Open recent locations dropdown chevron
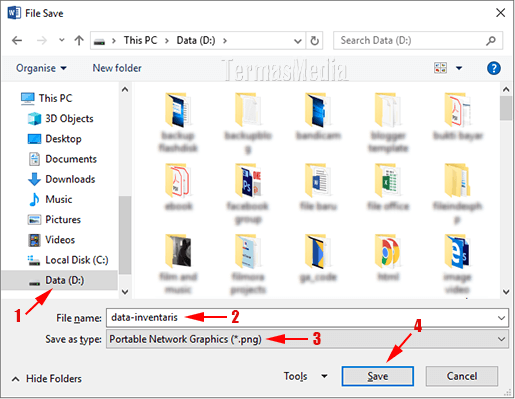 pos(61,40)
